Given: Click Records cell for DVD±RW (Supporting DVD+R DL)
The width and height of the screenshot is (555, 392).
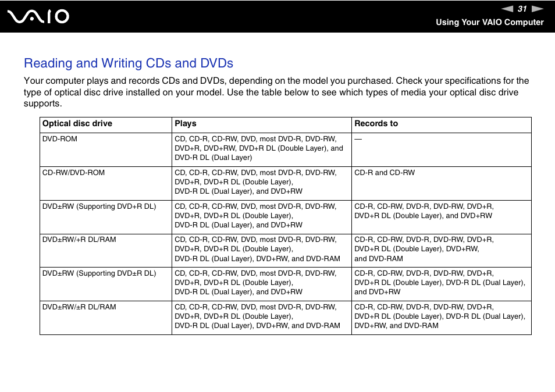Looking at the screenshot, I should coord(442,217).
